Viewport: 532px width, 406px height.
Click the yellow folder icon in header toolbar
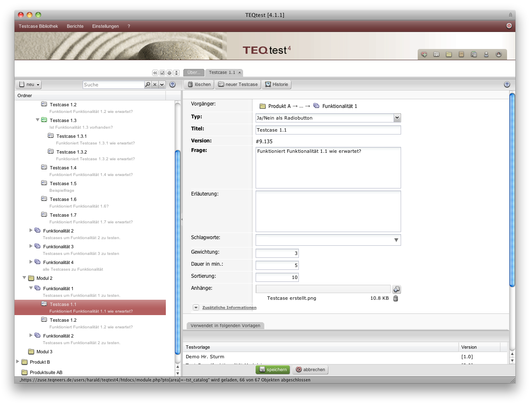[x=449, y=54]
